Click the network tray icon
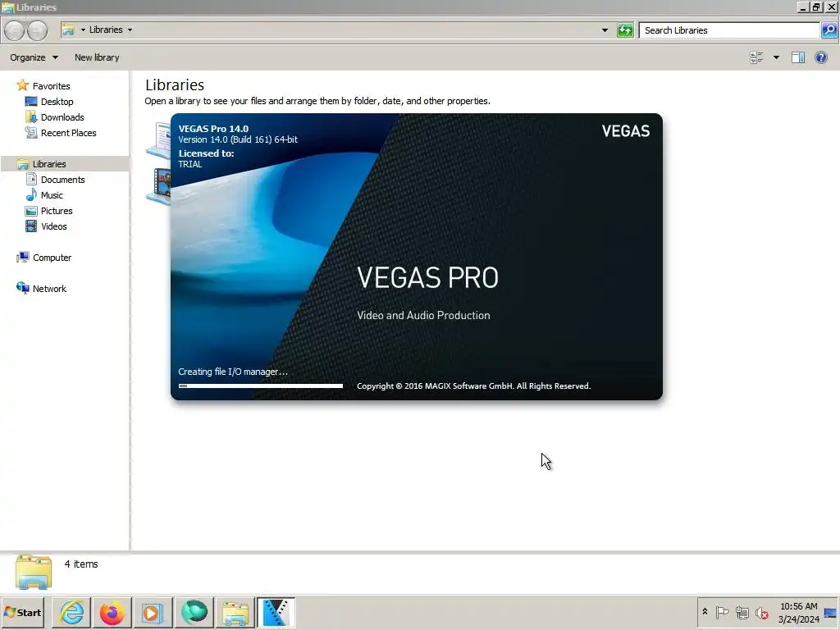Screen dimensions: 840x630 point(742,612)
